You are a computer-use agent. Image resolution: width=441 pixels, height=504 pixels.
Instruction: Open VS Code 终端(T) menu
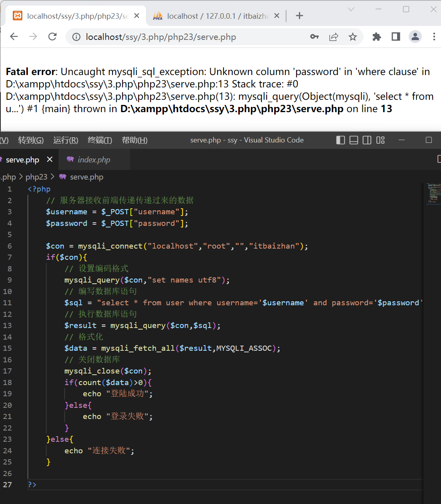pos(100,140)
